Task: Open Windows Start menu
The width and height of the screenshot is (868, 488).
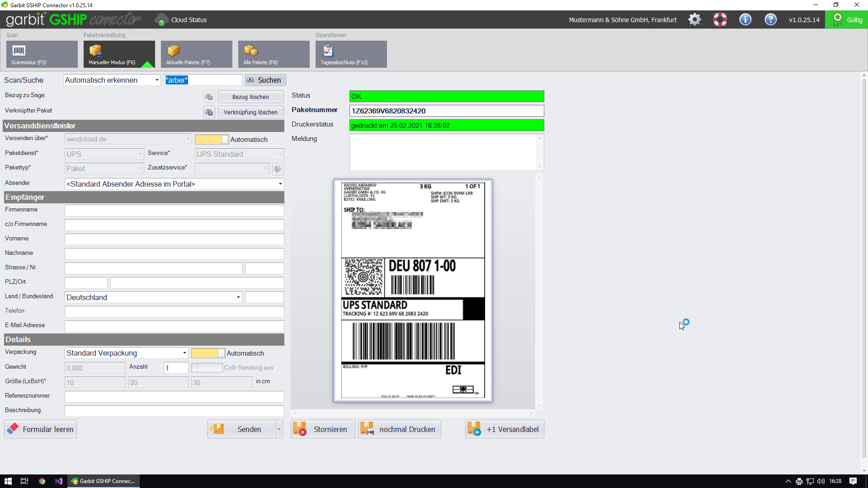Action: coord(8,481)
